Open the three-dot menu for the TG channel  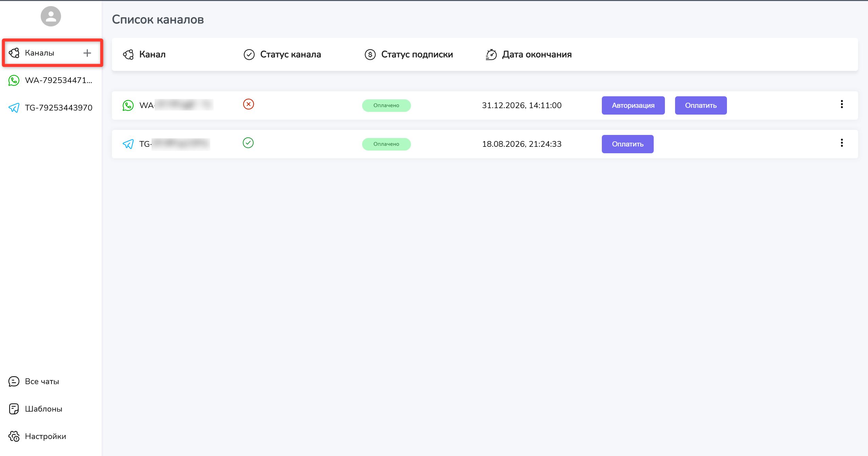(842, 143)
